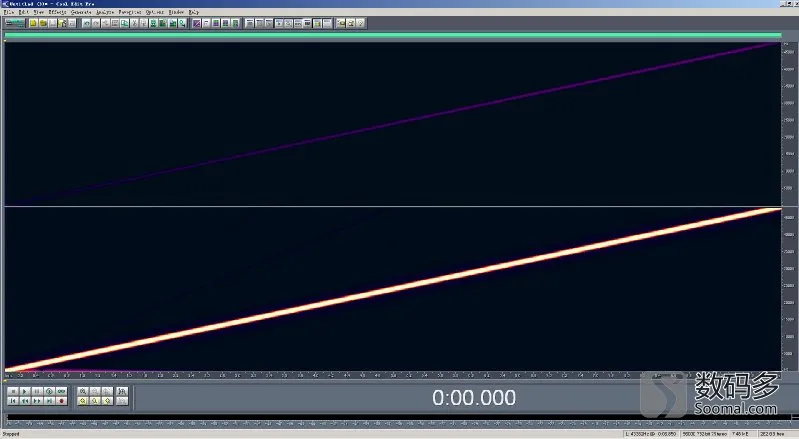
Task: Click inside the left channel spectral display
Action: coord(392,124)
